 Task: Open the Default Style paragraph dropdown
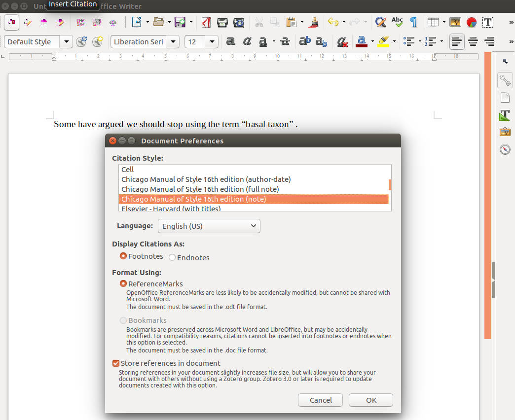click(66, 42)
